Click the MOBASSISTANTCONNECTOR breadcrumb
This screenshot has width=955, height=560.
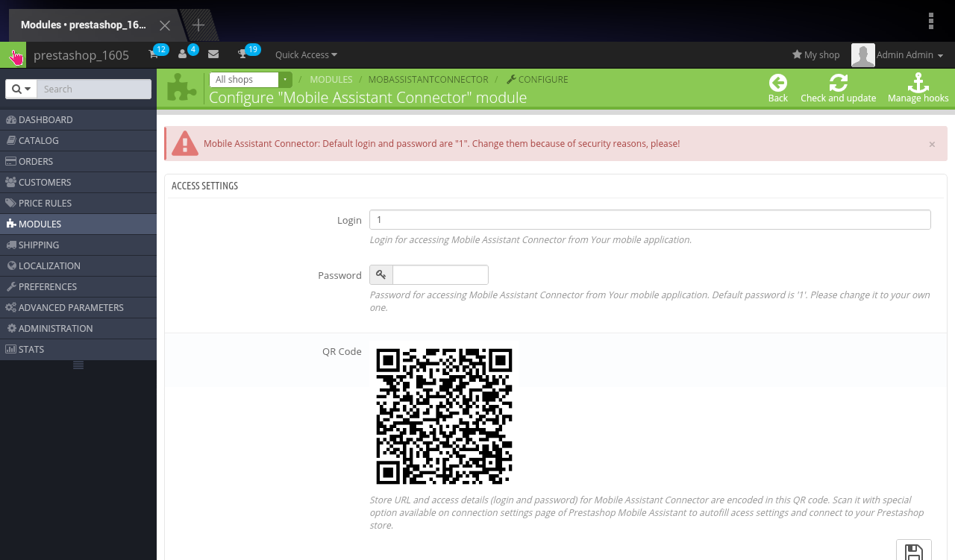[x=428, y=79]
